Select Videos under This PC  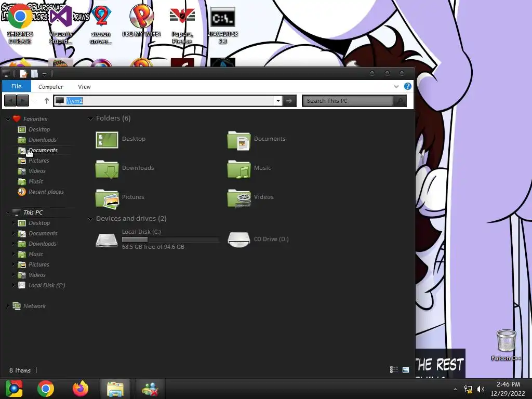(x=37, y=275)
